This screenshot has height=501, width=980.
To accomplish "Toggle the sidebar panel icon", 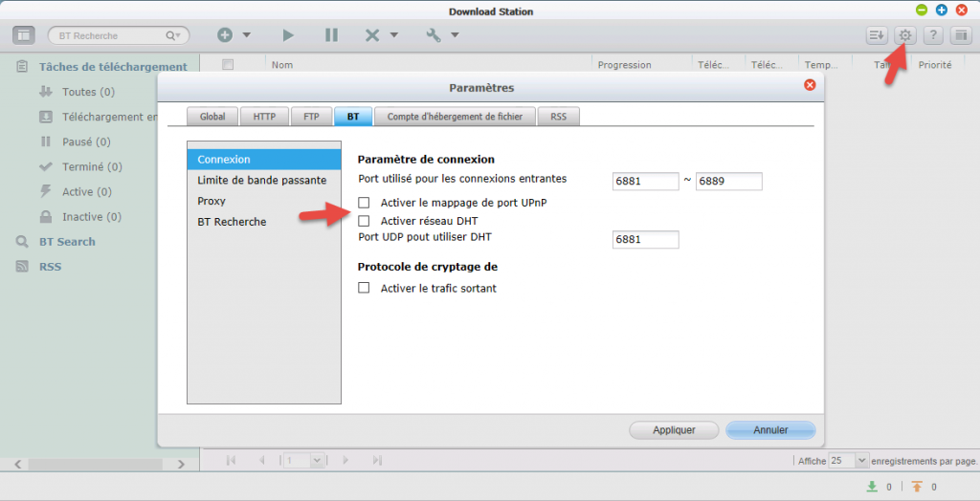I will (24, 35).
